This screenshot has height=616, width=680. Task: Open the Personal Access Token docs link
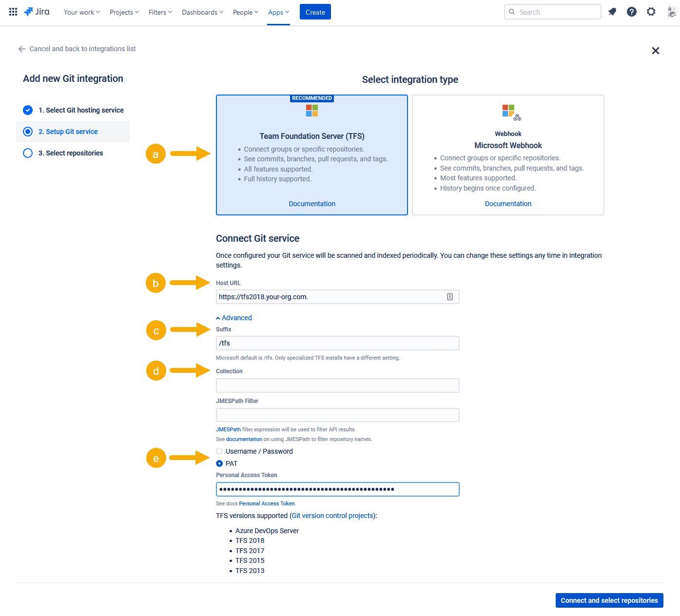[267, 503]
